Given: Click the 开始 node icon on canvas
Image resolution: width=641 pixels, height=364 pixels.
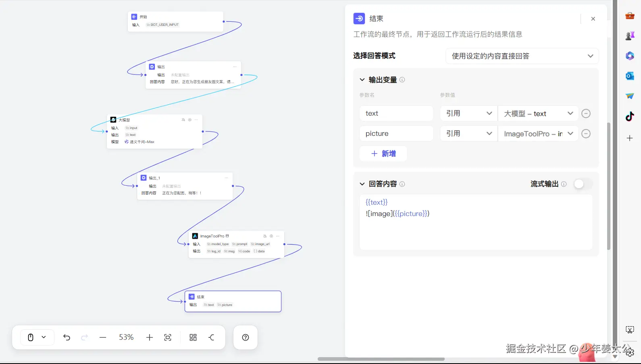Looking at the screenshot, I should pos(134,17).
